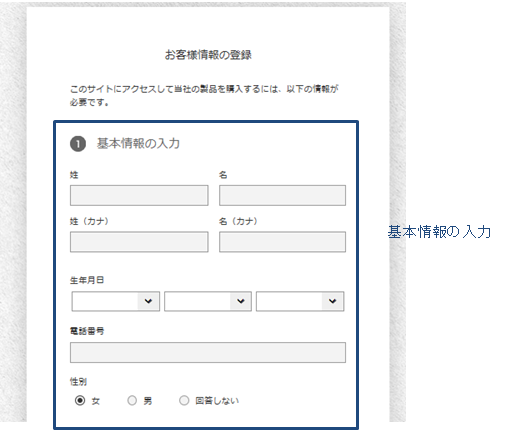Viewport: 511px width, 447px height.
Task: Focus the 姓（カナ）input field
Action: [139, 242]
